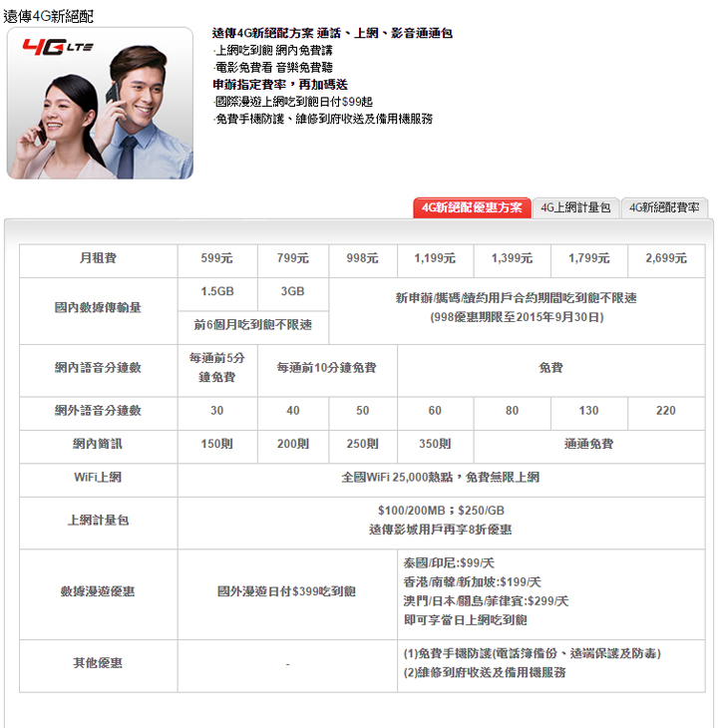
Task: Click the 220 minutes cell
Action: (666, 411)
